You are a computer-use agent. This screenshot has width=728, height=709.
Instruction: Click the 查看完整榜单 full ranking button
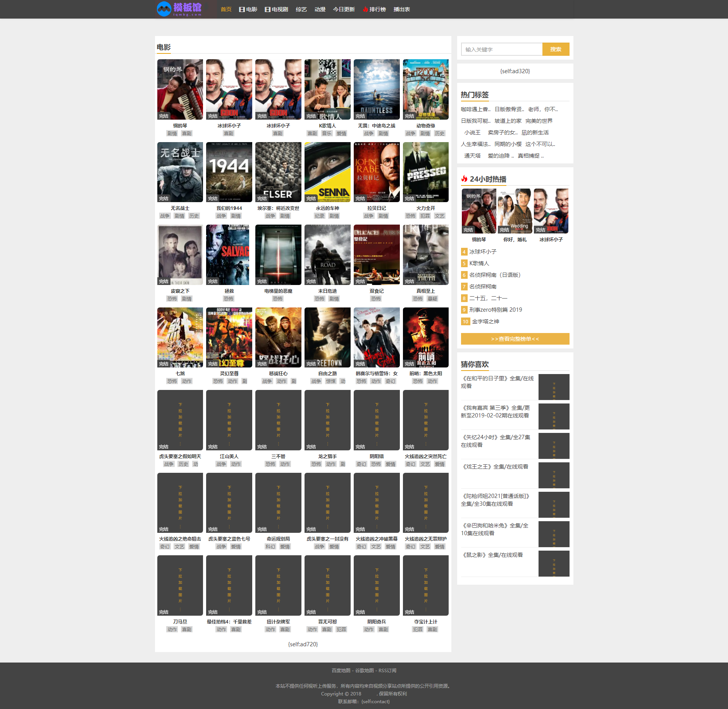click(x=515, y=339)
